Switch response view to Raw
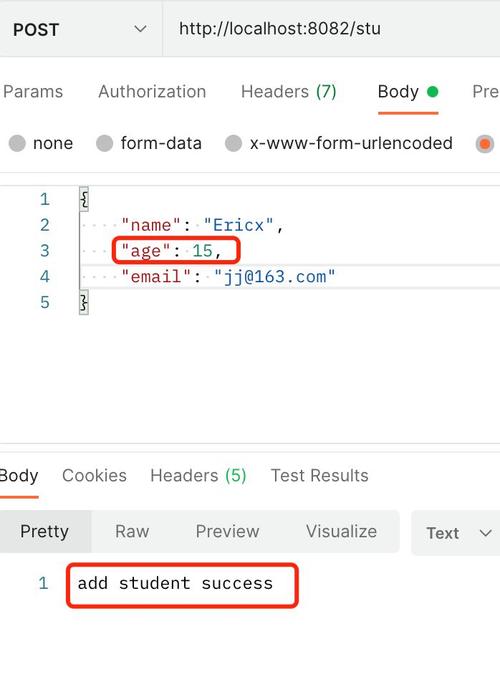 tap(132, 531)
